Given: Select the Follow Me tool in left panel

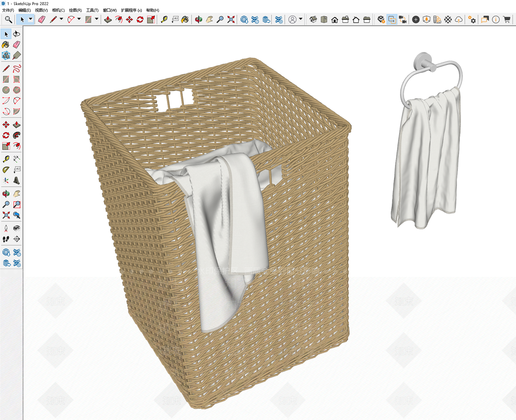Looking at the screenshot, I should click(17, 135).
